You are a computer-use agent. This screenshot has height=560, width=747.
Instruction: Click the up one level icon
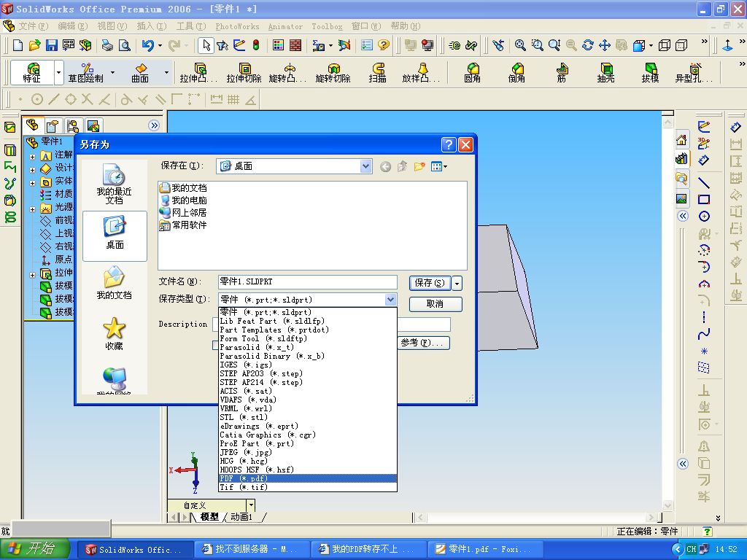point(403,166)
